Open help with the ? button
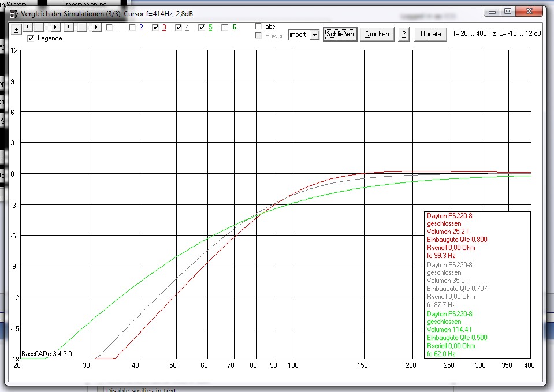Viewport: 554px width, 392px height. click(404, 34)
